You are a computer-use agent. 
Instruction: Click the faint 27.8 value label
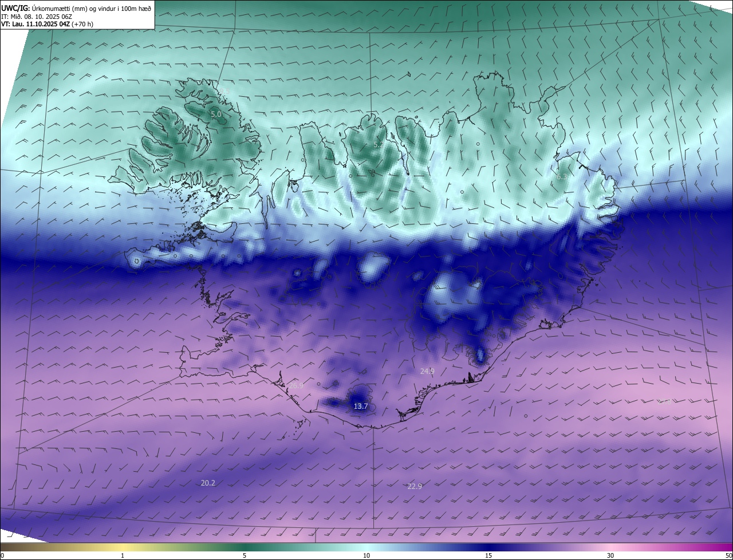coord(665,402)
